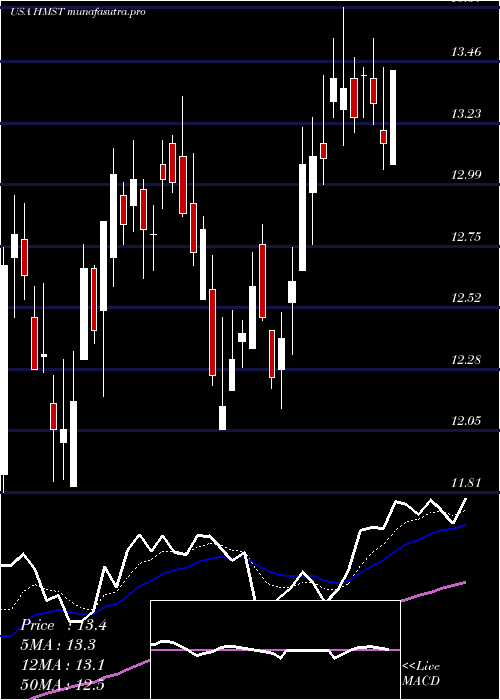Click the 50MA : 12.5 readout
The image size is (500, 700).
click(63, 685)
